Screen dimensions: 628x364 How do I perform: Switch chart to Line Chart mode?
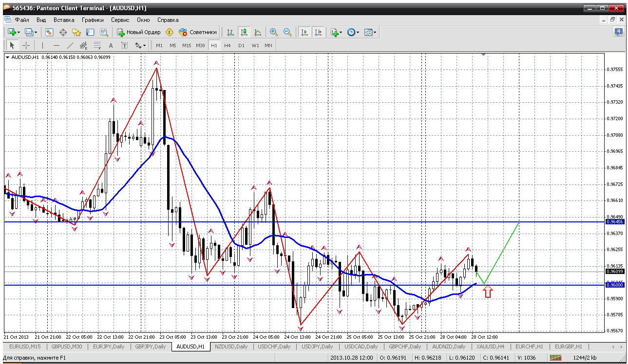[x=258, y=32]
